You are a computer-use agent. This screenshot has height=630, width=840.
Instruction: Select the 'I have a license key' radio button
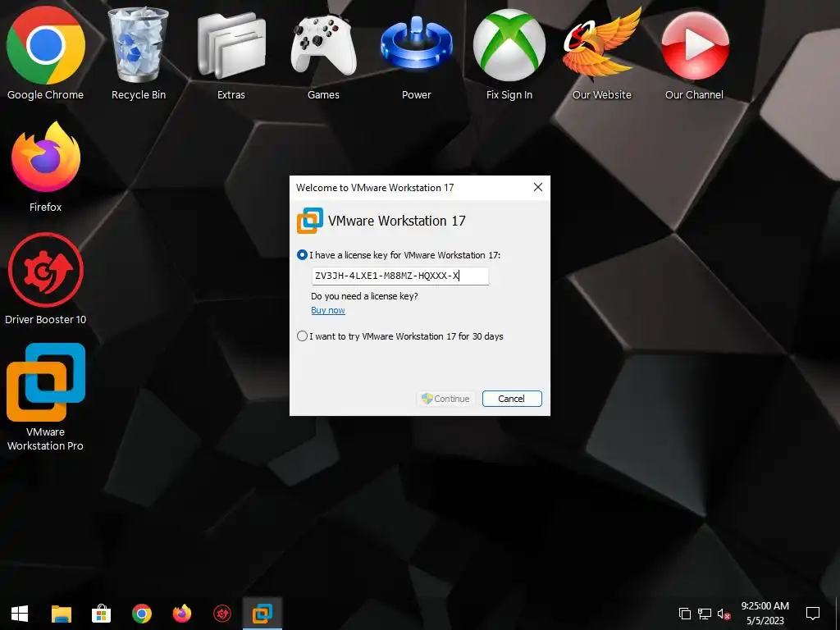point(302,255)
